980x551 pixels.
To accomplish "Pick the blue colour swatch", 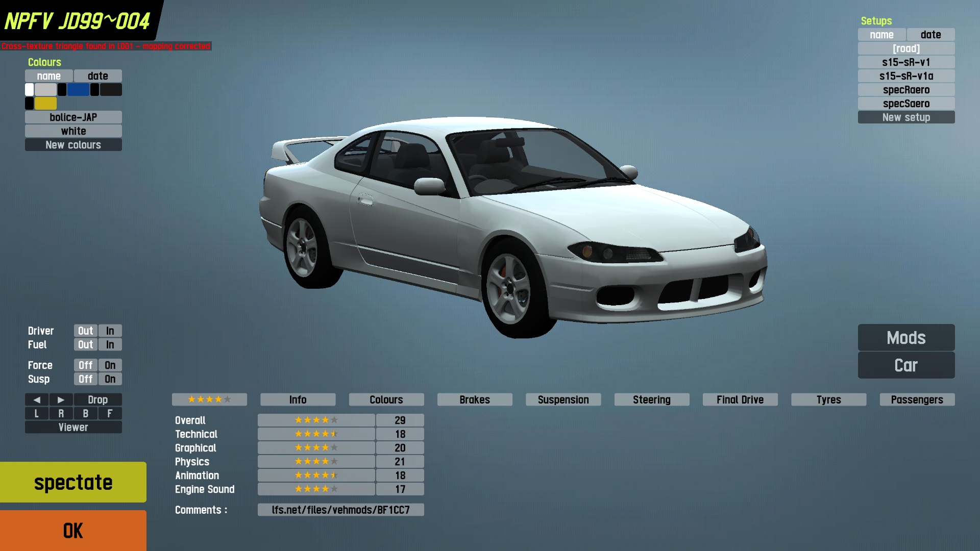I will 78,90.
